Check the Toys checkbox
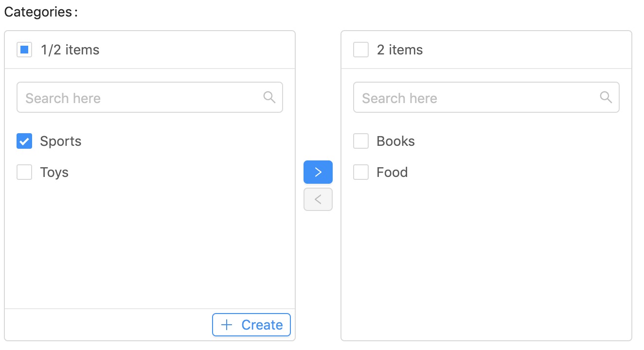644x350 pixels. click(24, 172)
